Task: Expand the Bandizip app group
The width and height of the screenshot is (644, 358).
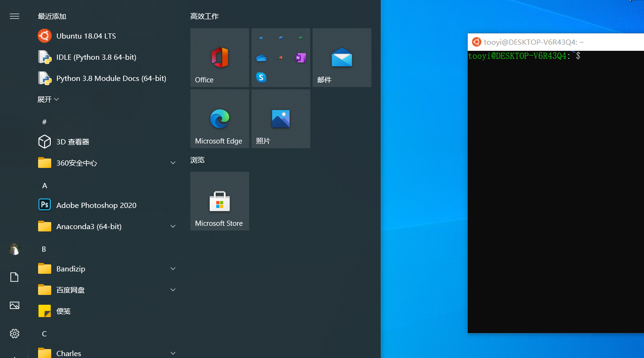Action: coord(173,268)
